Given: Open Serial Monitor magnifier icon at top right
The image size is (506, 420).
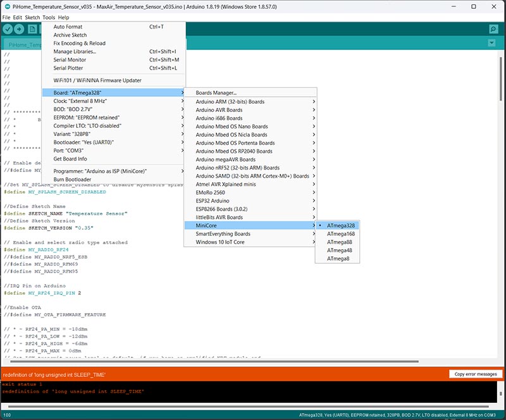Looking at the screenshot, I should [493, 29].
